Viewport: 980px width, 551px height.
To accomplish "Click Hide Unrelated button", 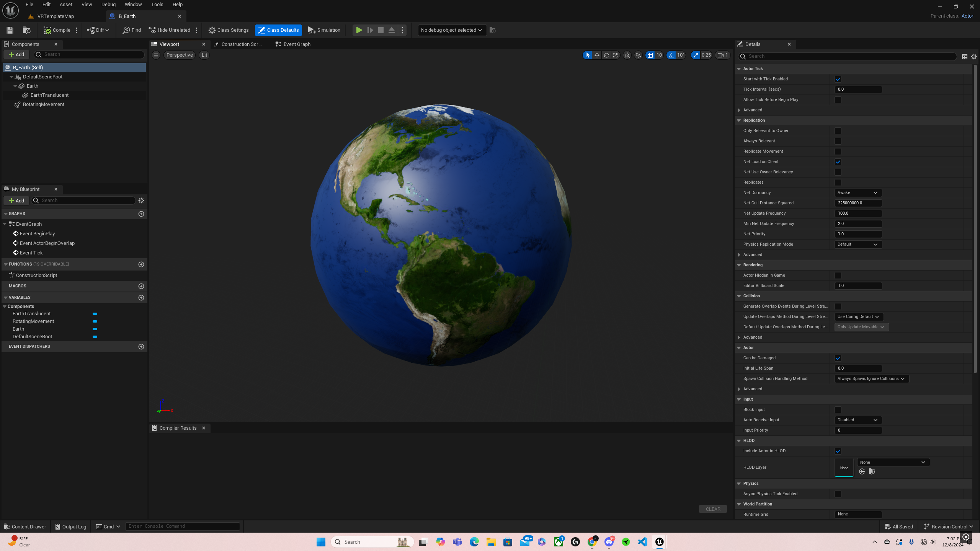I will click(170, 30).
